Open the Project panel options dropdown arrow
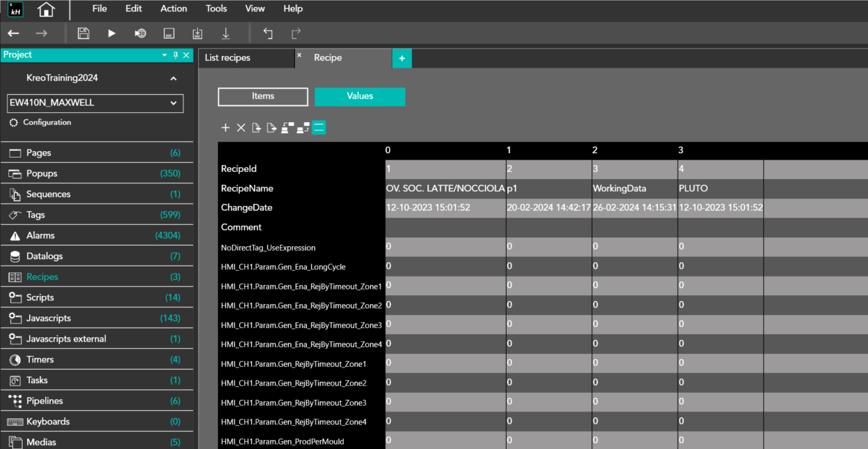 click(x=164, y=56)
